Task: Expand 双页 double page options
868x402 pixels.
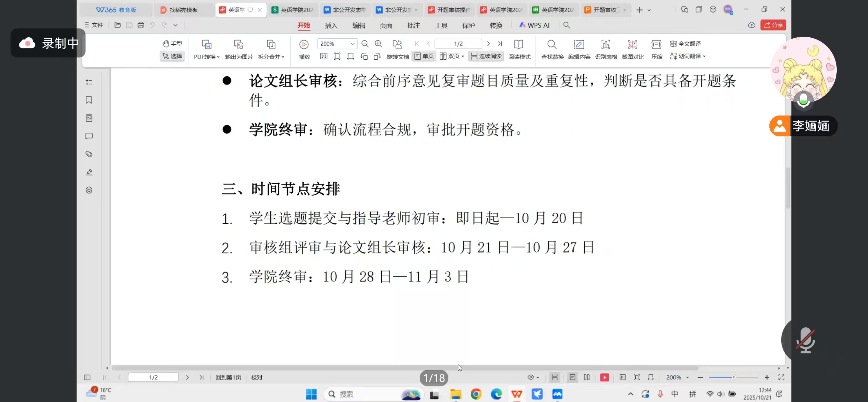Action: 452,56
